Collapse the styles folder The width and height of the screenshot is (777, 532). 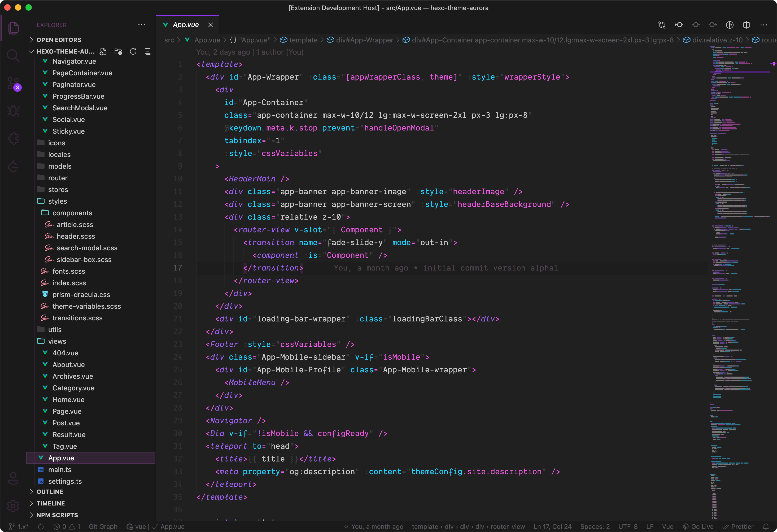(91, 201)
